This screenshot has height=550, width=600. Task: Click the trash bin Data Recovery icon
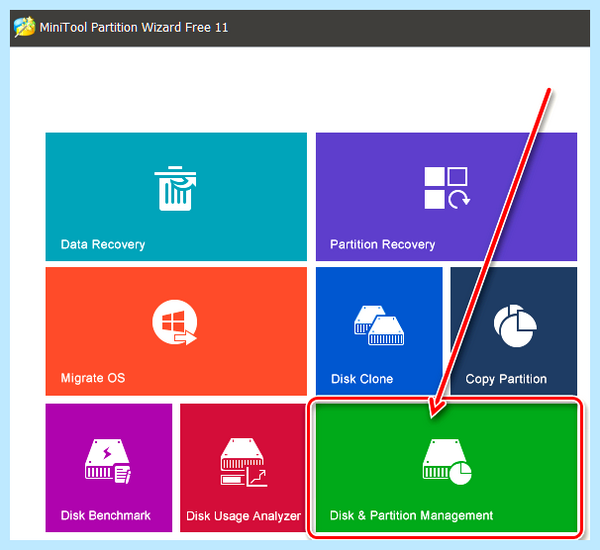point(175,188)
